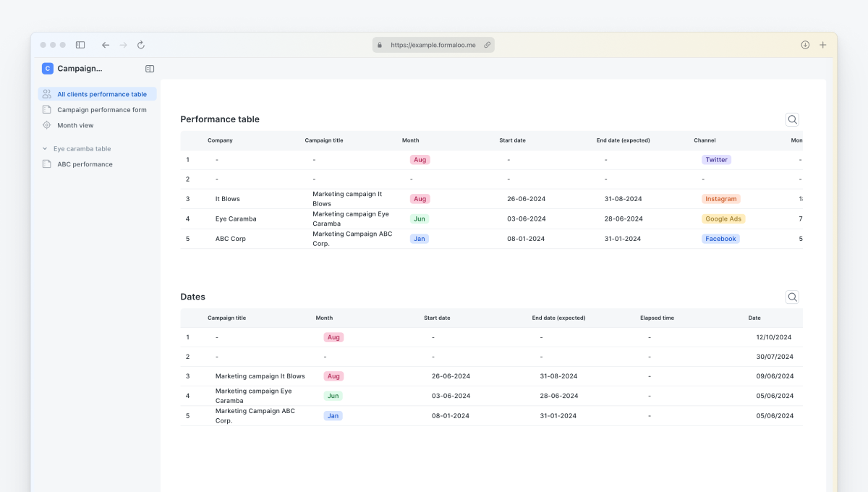Click 31-01-2024 end date in Dates table
Viewport: 868px width, 492px height.
point(558,416)
